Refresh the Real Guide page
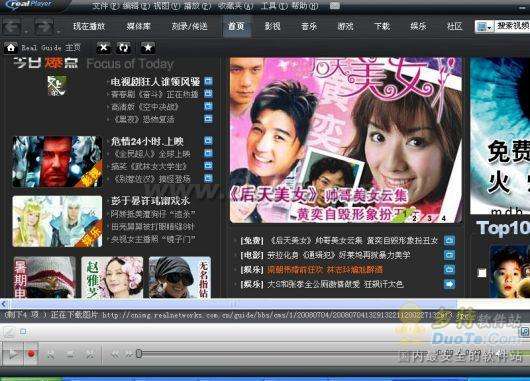The width and height of the screenshot is (530, 381). pyautogui.click(x=123, y=48)
